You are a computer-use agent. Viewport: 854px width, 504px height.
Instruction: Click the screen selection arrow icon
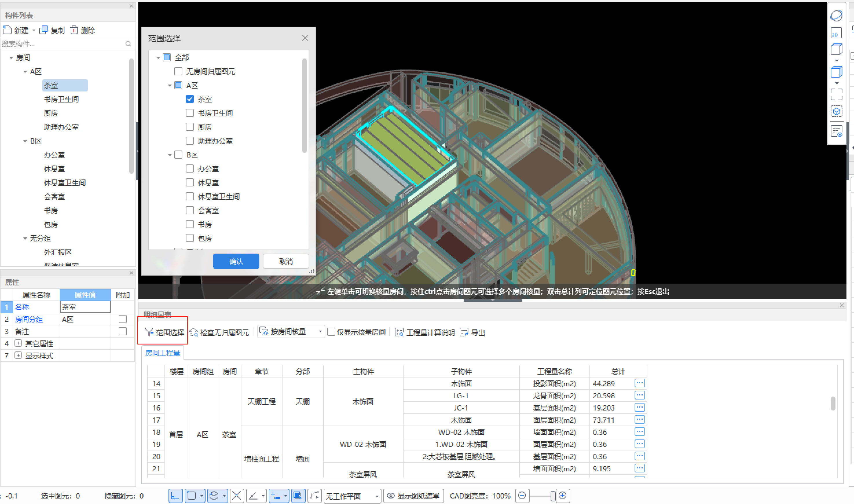298,496
